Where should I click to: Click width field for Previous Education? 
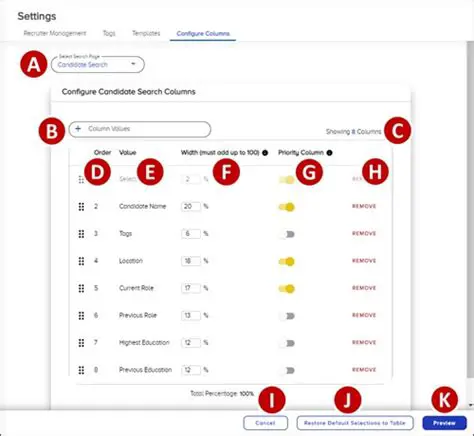pyautogui.click(x=191, y=370)
